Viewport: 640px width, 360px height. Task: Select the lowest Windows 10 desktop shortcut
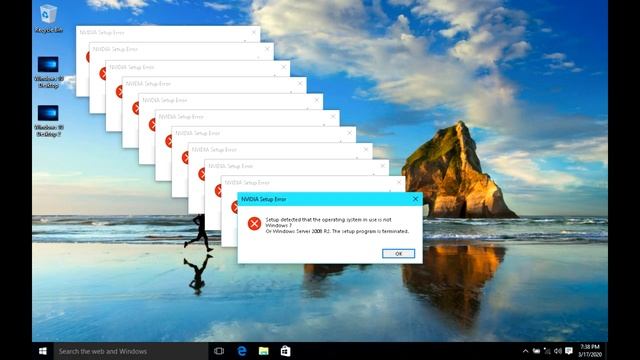[x=48, y=121]
